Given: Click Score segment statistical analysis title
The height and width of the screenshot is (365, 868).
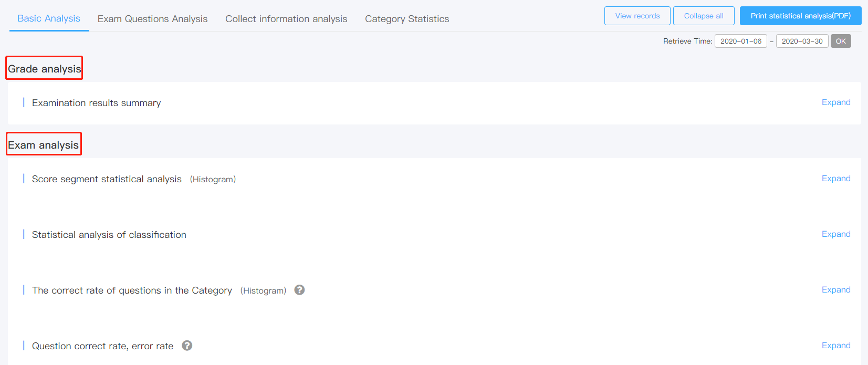Looking at the screenshot, I should [107, 179].
